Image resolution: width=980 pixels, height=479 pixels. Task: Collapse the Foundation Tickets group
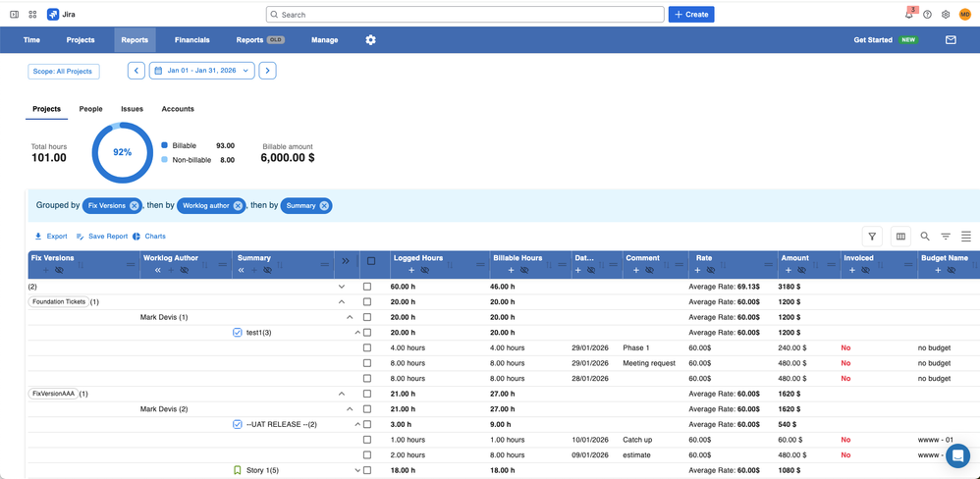tap(342, 301)
